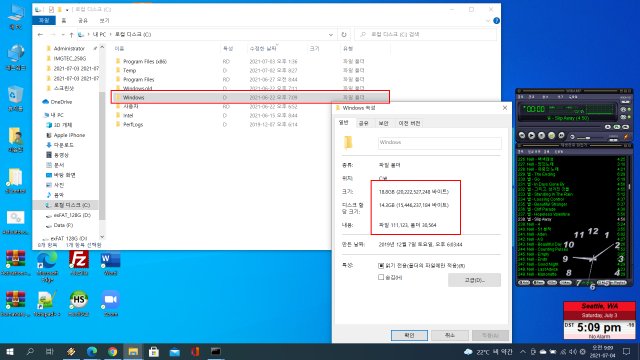
Task: Select the Program Files (x86) folder row
Action: [x=250, y=61]
